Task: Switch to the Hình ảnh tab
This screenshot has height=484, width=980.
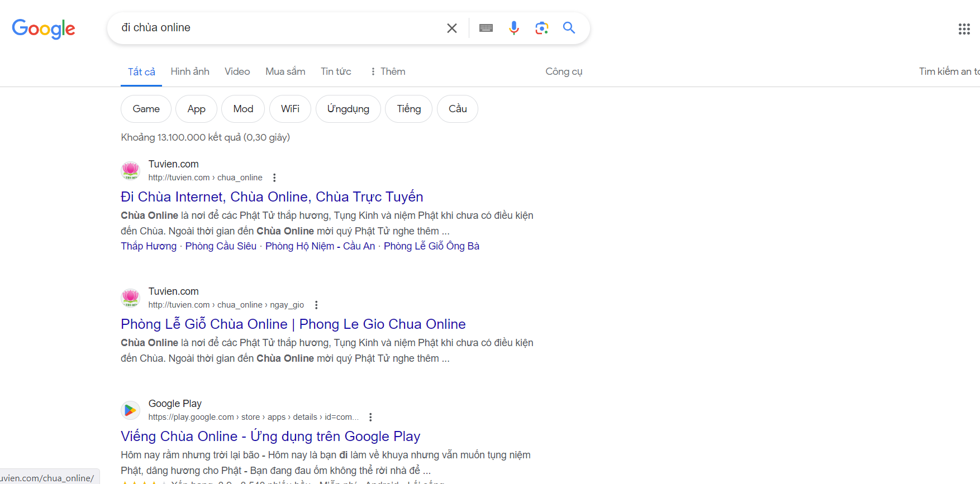Action: click(190, 71)
